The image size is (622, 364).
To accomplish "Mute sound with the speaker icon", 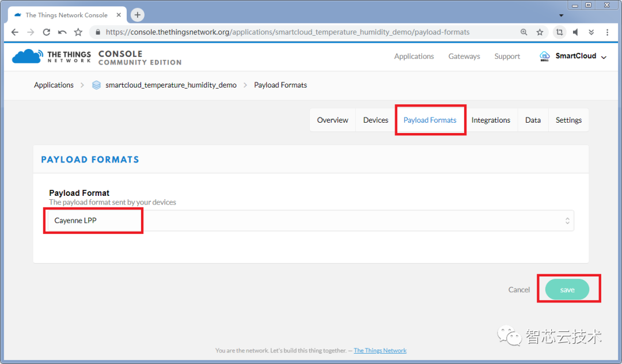I will 575,32.
